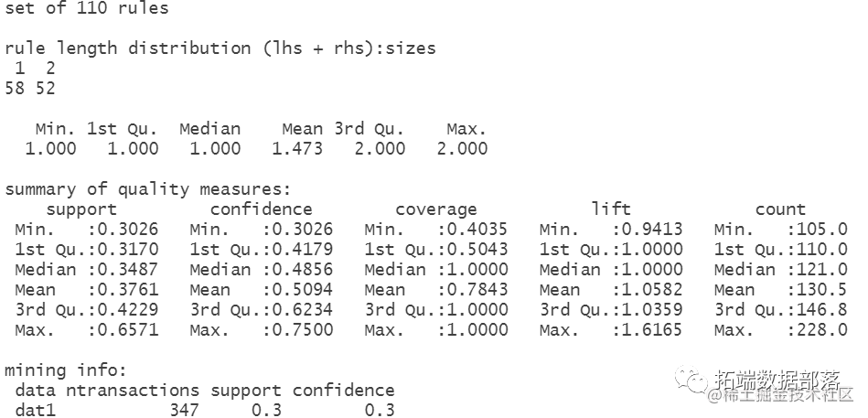Image resolution: width=868 pixels, height=418 pixels.
Task: Click the 'ntransactions' header in mining info
Action: click(133, 391)
